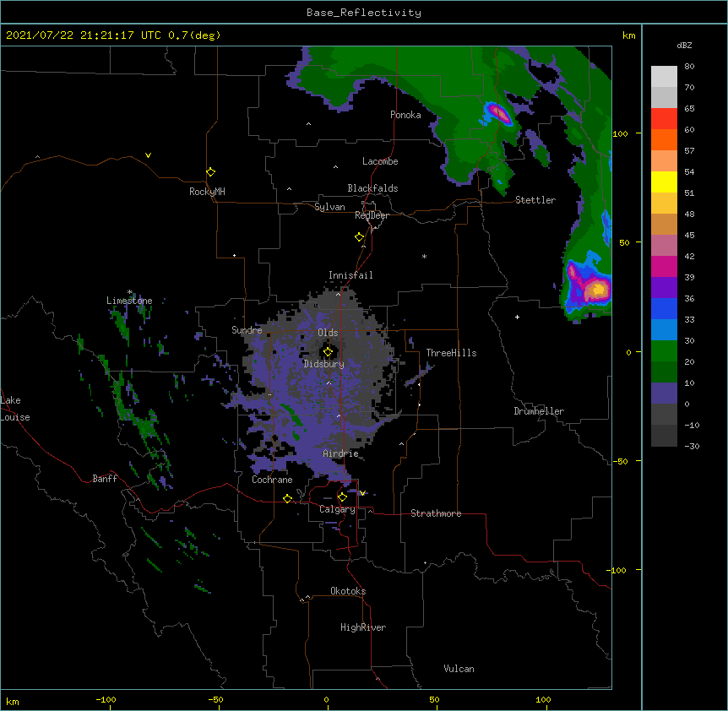728x711 pixels.
Task: Click the Innisfail city label
Action: pyautogui.click(x=350, y=275)
